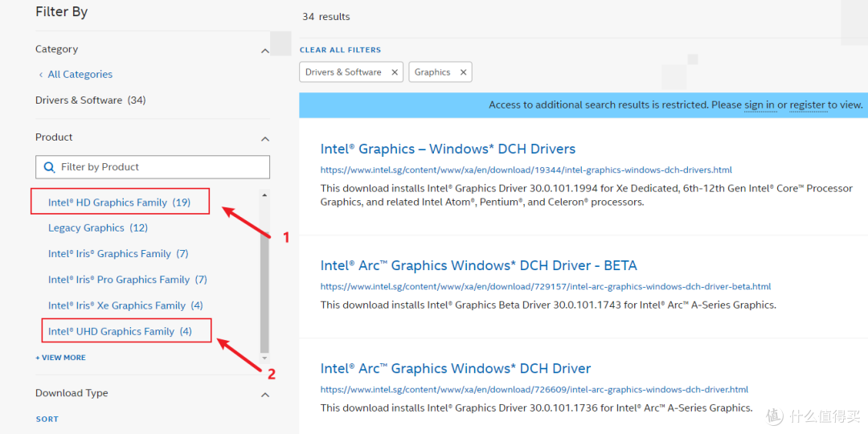This screenshot has width=868, height=434.
Task: Select Legacy Graphics product filter
Action: click(97, 228)
